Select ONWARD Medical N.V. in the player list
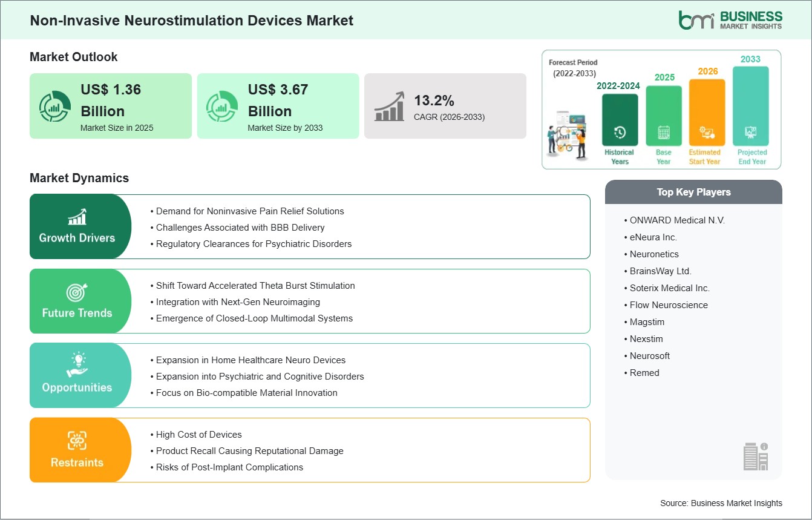Viewport: 812px width, 520px height. click(677, 220)
